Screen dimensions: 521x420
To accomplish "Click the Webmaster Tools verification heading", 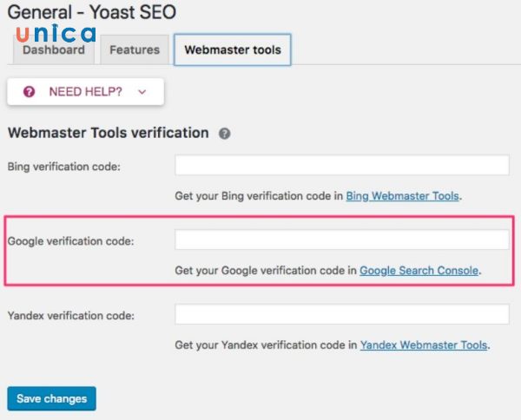I will [108, 134].
